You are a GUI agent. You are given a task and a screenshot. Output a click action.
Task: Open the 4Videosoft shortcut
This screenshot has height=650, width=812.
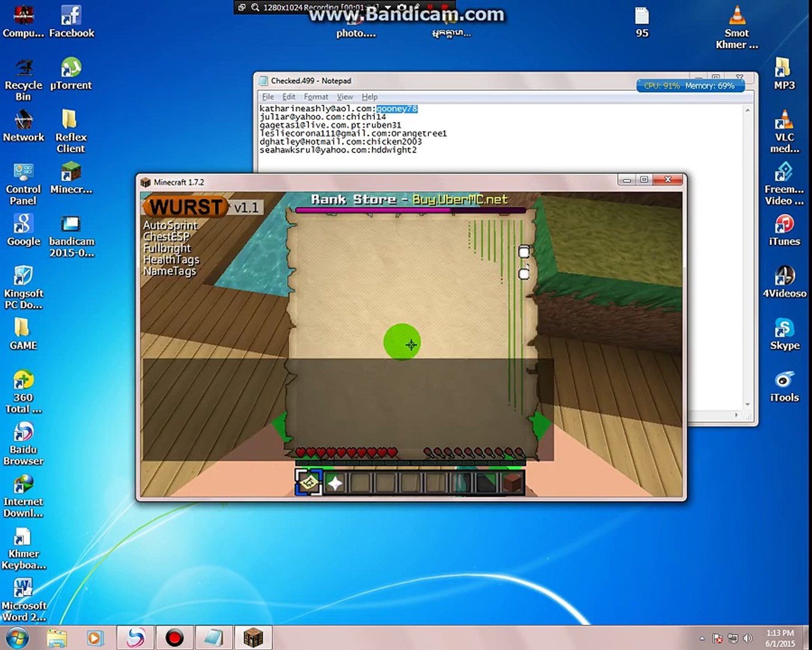tap(784, 282)
